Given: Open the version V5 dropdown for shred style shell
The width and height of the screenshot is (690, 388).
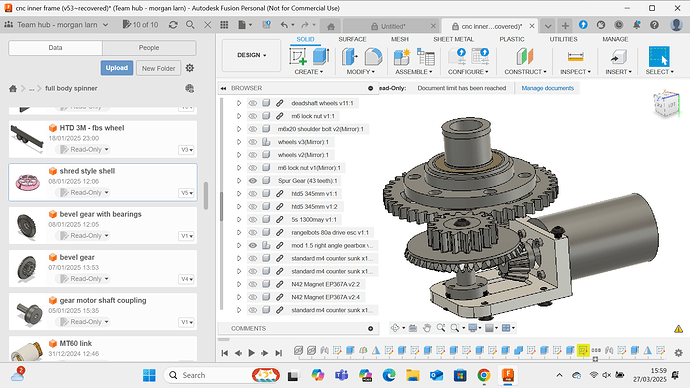Looking at the screenshot, I should pyautogui.click(x=187, y=193).
